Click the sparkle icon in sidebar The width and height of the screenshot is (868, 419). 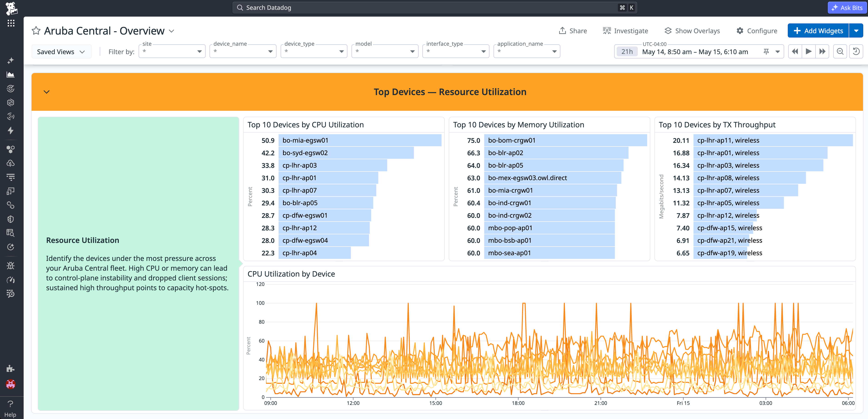[x=11, y=61]
